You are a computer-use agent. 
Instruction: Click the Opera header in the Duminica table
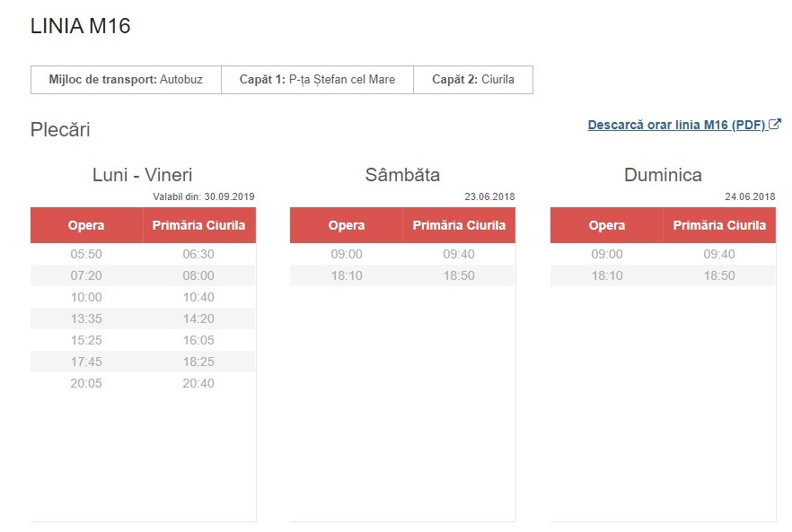[607, 225]
